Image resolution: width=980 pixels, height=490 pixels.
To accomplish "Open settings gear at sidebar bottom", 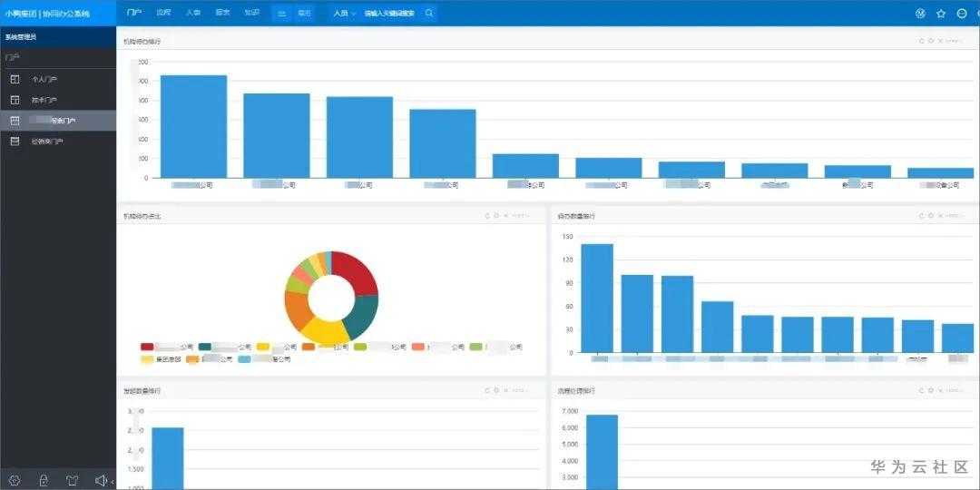I will [15, 480].
